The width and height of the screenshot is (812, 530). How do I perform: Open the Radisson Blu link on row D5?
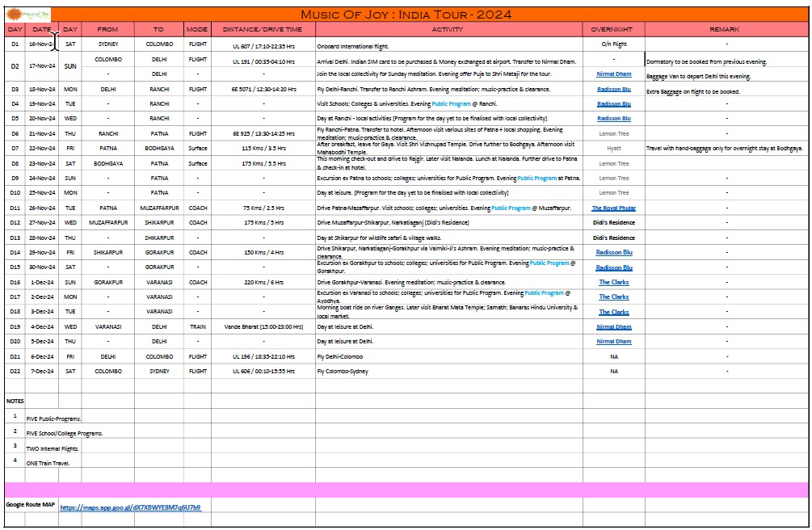coord(614,118)
